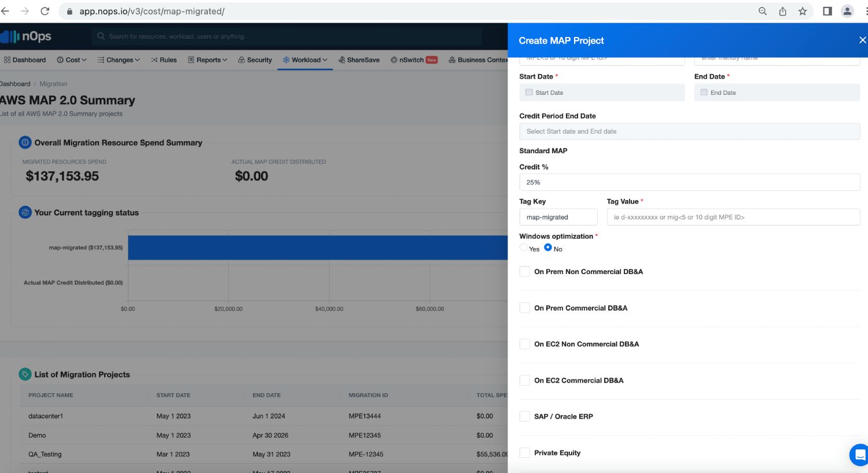This screenshot has width=868, height=473.
Task: Open the Rules nav item
Action: [x=164, y=60]
